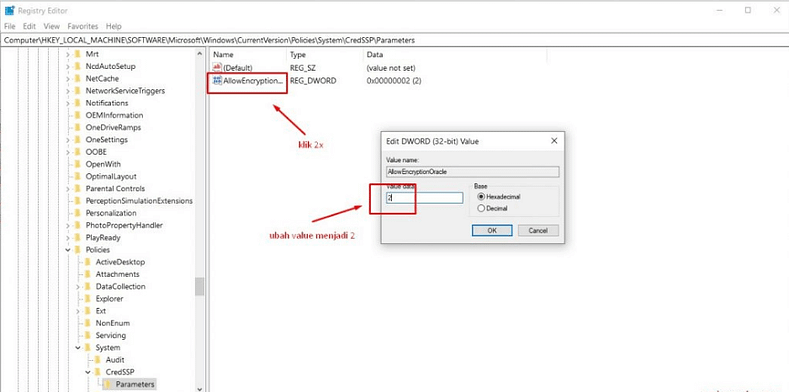Select the Mrt folder icon
The width and height of the screenshot is (789, 392).
pos(77,54)
